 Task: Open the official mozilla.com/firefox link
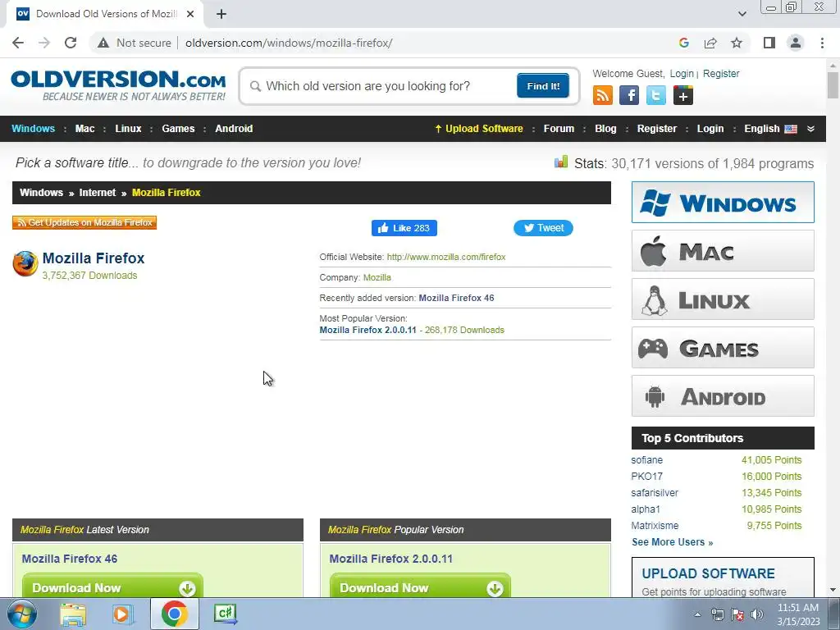[446, 257]
